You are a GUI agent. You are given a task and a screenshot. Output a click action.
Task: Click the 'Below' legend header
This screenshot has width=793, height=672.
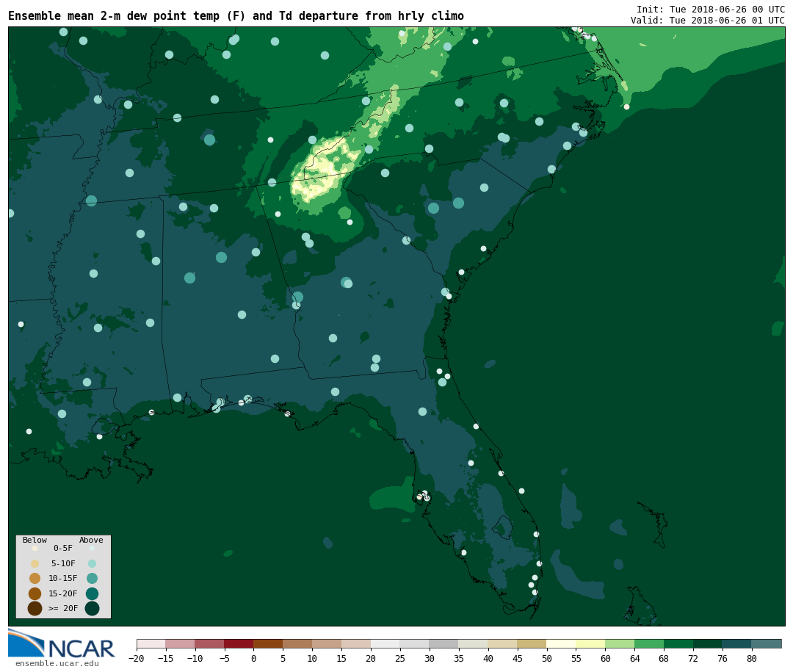pyautogui.click(x=35, y=540)
